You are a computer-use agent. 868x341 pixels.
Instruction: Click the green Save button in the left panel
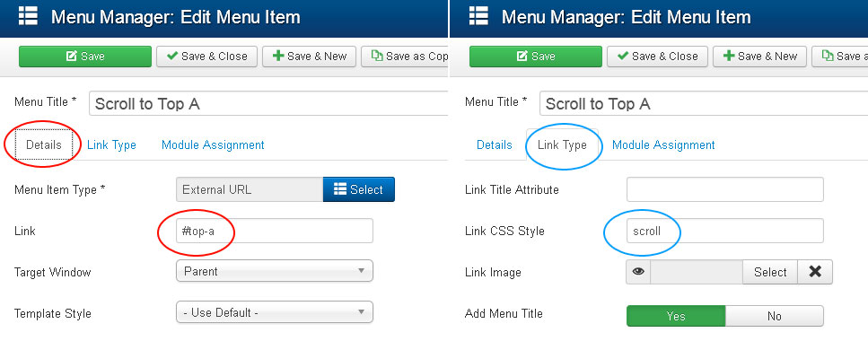pyautogui.click(x=85, y=57)
